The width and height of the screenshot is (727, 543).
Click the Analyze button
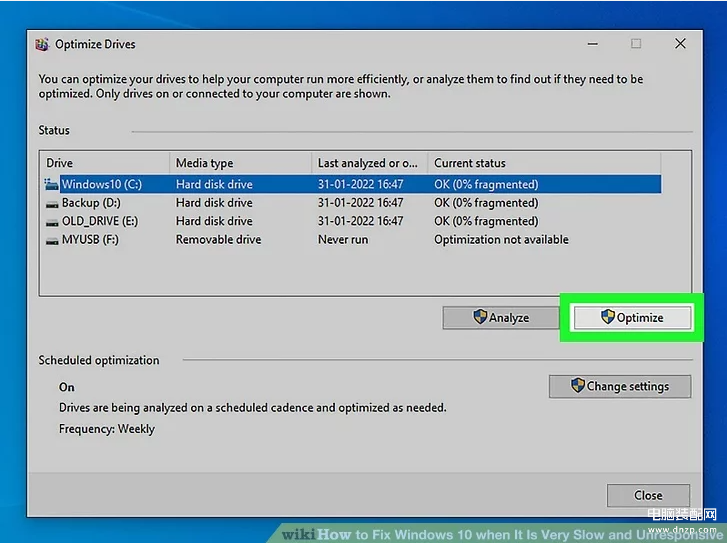[x=501, y=318]
